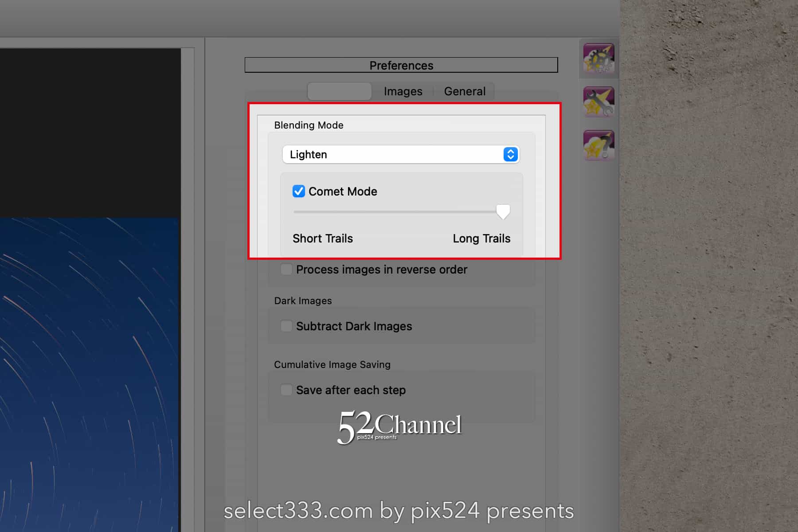Image resolution: width=798 pixels, height=532 pixels.
Task: Tick Process images in reverse order
Action: (286, 270)
